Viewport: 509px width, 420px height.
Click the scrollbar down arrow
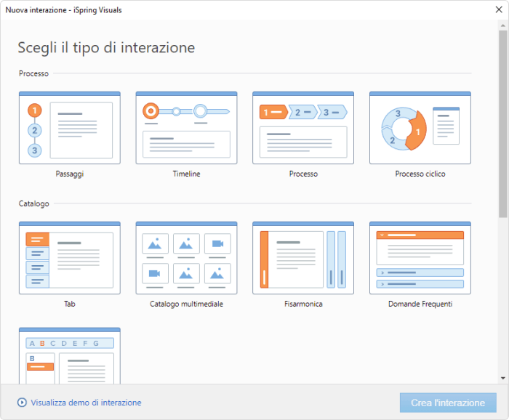(x=503, y=378)
